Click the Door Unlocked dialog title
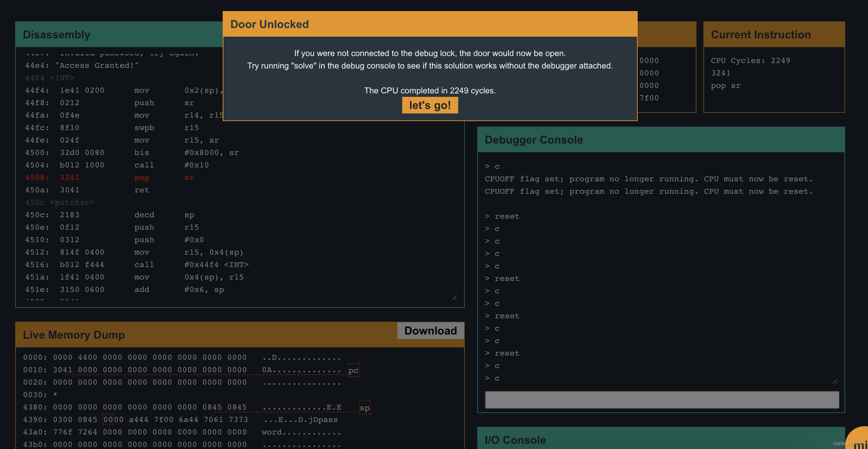Viewport: 868px width, 449px height. coord(269,24)
